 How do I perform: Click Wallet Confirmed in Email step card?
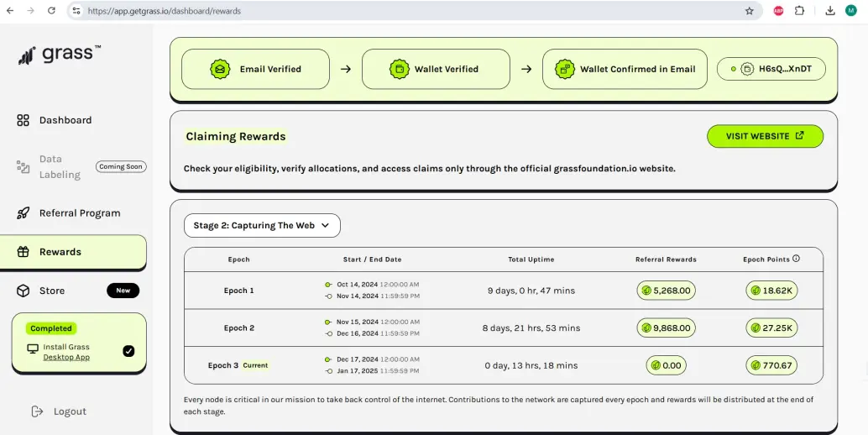625,69
